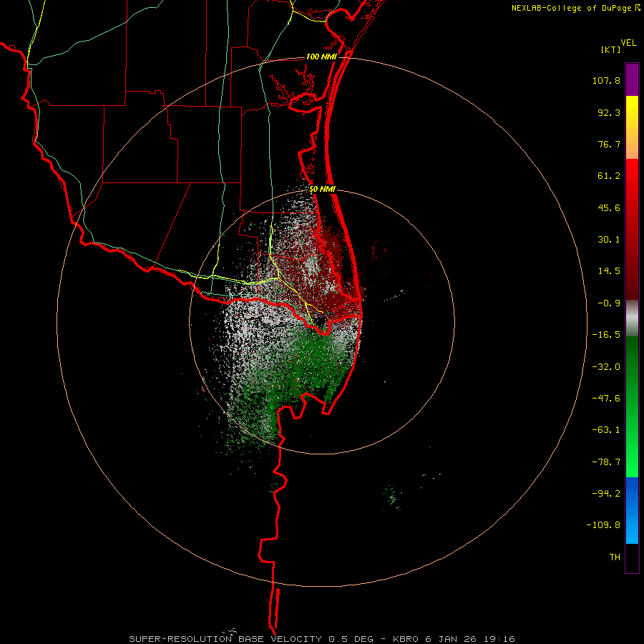The height and width of the screenshot is (644, 644).
Task: Click the -47.6 velocity scale value
Action: click(x=606, y=399)
